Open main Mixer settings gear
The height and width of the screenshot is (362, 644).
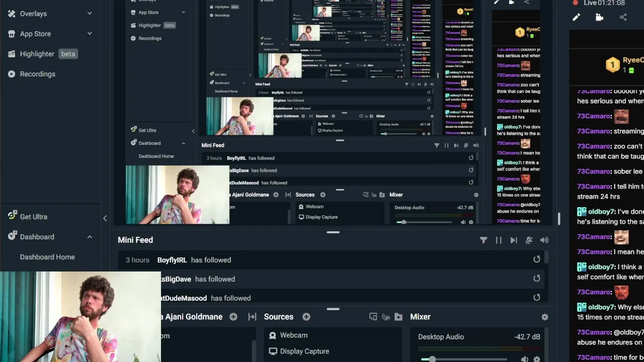[545, 317]
